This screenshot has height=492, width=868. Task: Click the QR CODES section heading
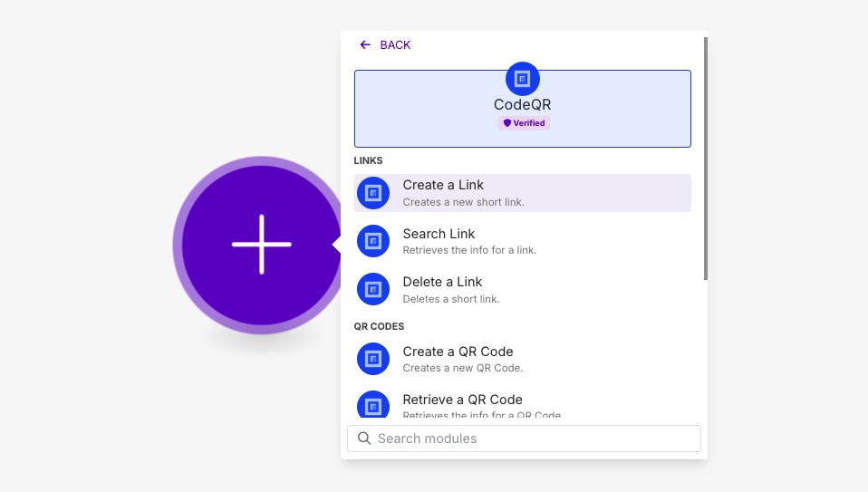pos(380,326)
